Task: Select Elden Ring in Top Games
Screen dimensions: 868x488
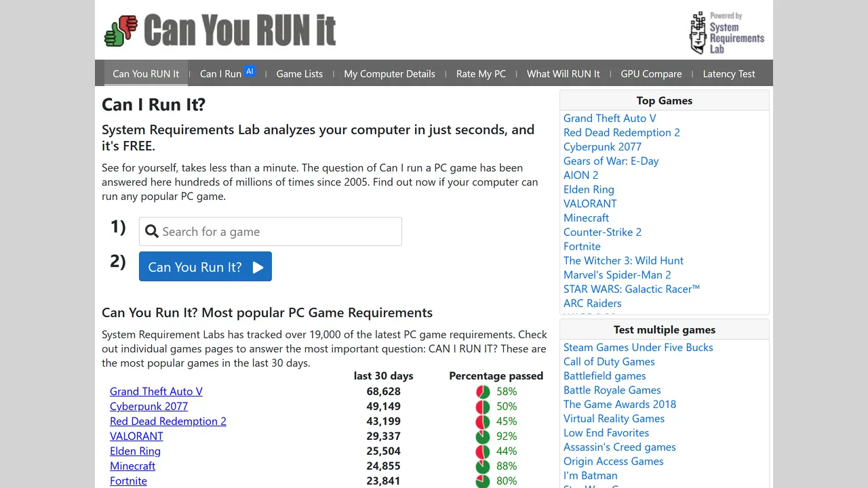Action: click(x=589, y=189)
